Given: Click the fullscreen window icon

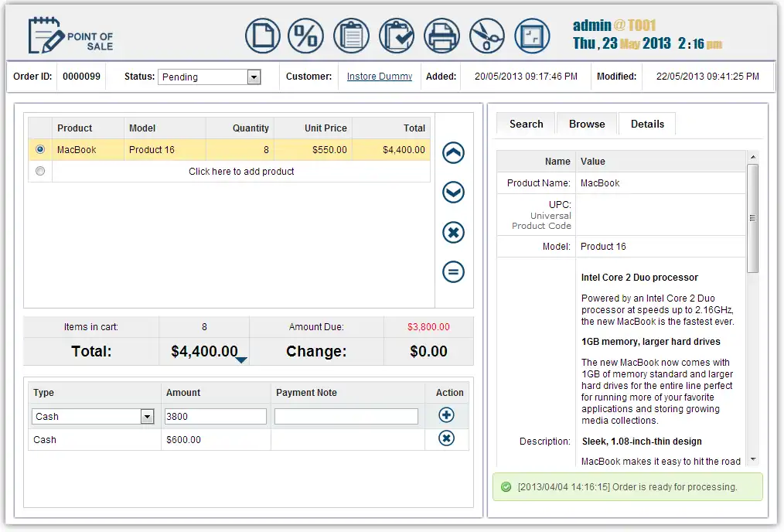Looking at the screenshot, I should 532,36.
